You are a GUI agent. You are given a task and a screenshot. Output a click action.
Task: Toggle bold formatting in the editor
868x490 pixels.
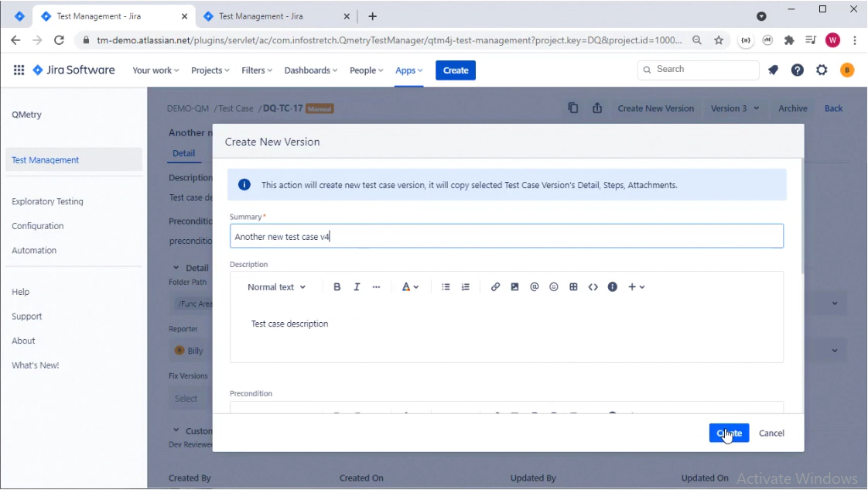click(x=337, y=286)
